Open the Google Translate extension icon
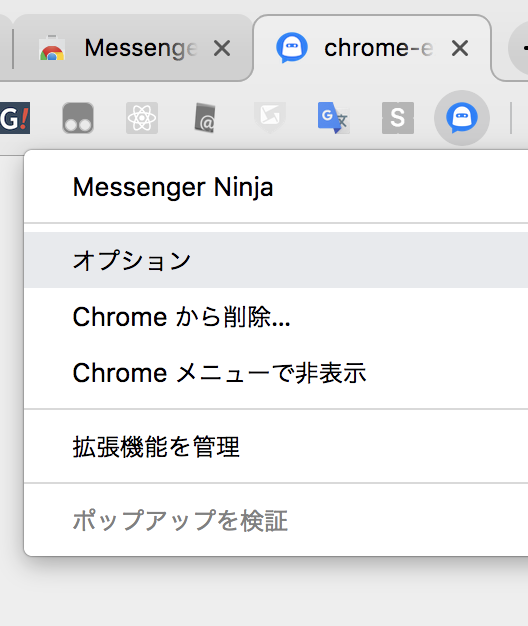The image size is (528, 626). point(333,118)
